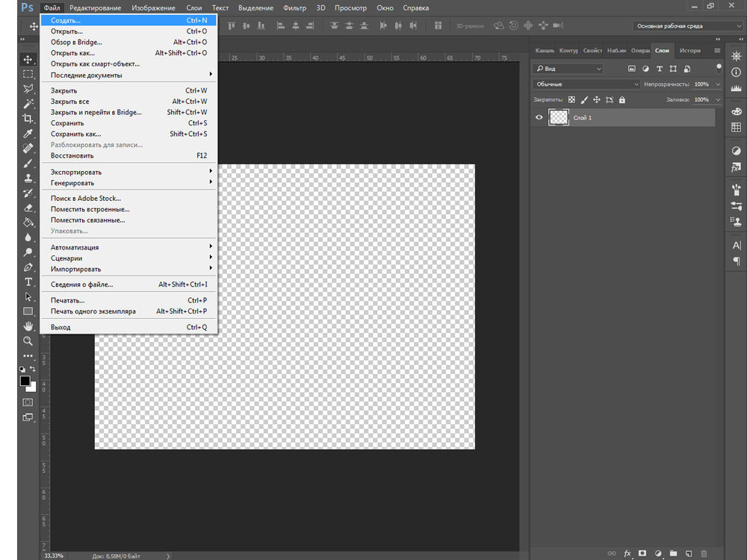The height and width of the screenshot is (560, 747).
Task: Select the Zoom magnifier tool
Action: point(28,340)
